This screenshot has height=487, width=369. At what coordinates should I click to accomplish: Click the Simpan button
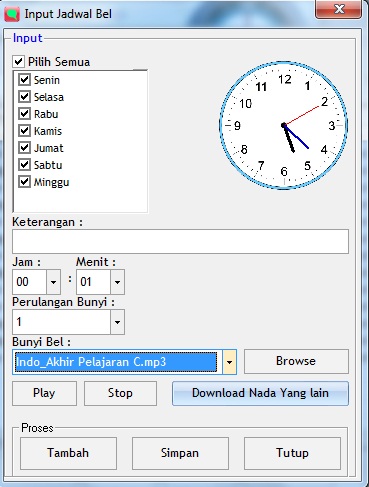[x=180, y=453]
